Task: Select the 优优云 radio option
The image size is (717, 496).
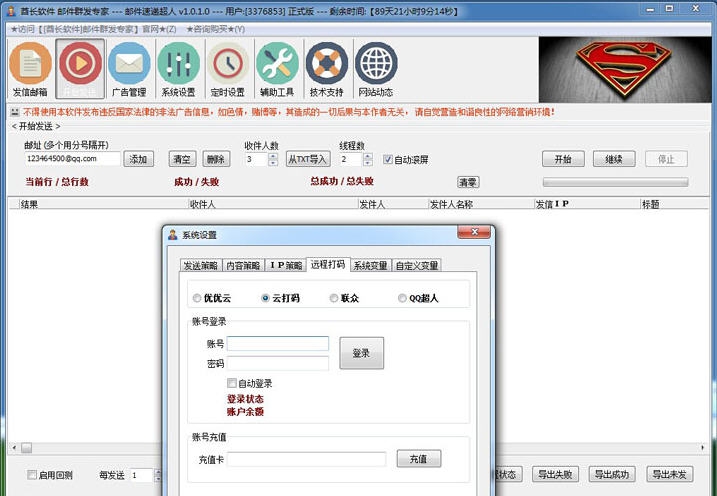Action: coord(212,298)
